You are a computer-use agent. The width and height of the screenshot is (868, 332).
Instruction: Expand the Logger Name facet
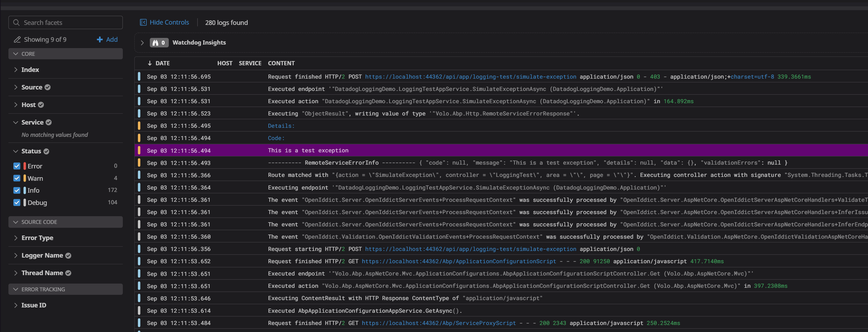[15, 255]
